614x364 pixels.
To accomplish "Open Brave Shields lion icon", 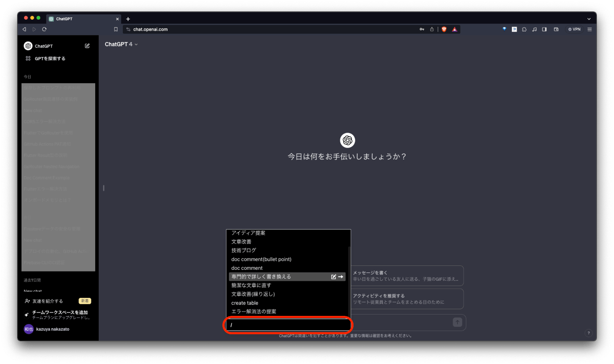I will point(444,29).
